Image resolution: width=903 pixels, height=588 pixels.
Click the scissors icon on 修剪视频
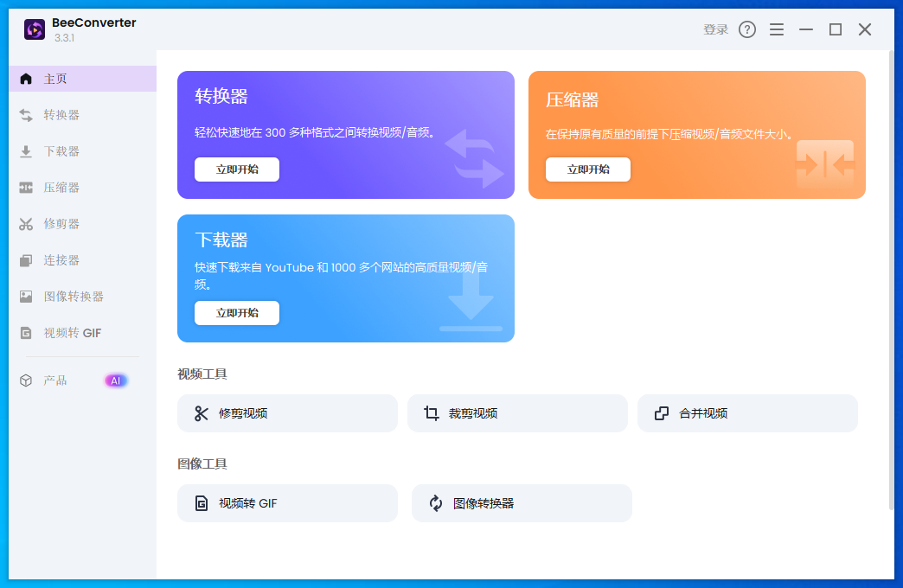(x=201, y=413)
